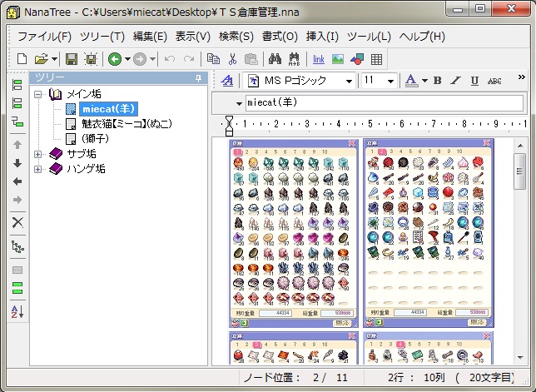536x392 pixels.
Task: Click the first-line indent marker on ruler
Action: pyautogui.click(x=229, y=119)
